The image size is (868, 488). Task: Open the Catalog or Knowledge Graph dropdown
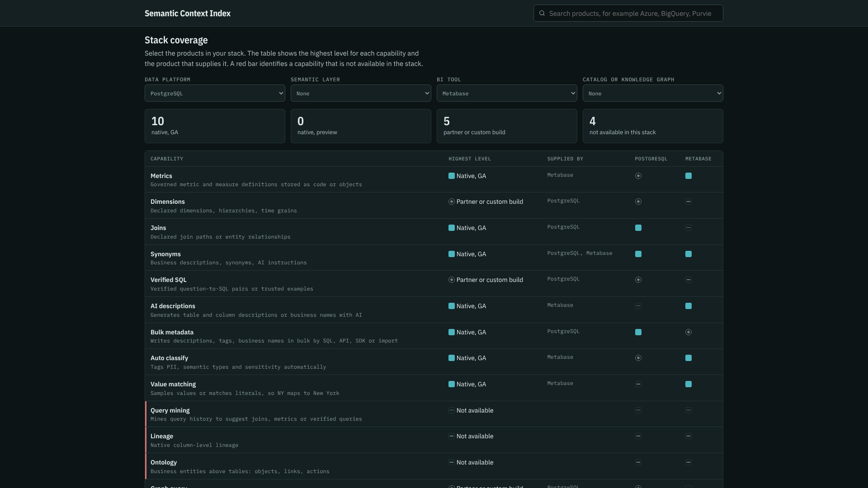coord(653,94)
